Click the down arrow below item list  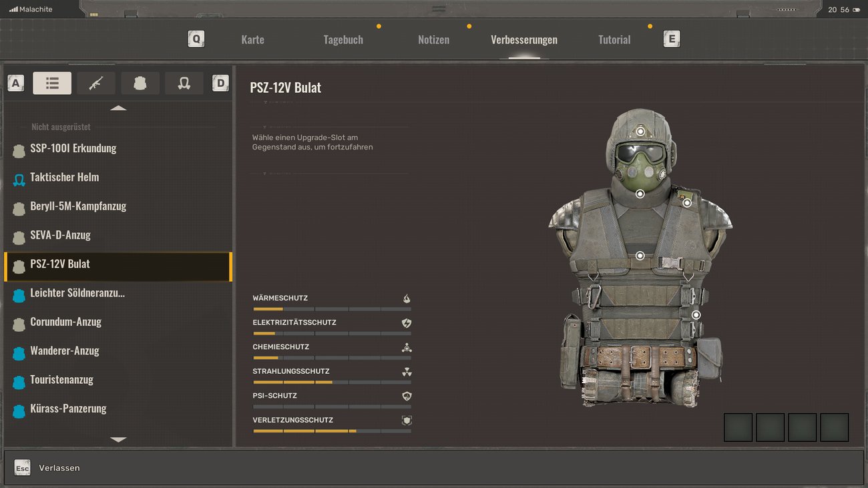[118, 439]
